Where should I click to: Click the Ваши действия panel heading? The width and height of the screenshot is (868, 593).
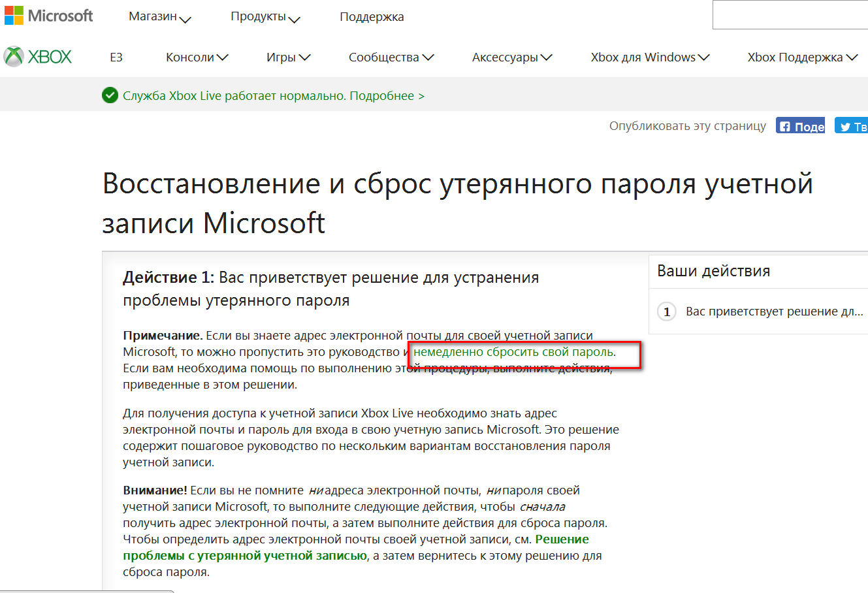pyautogui.click(x=714, y=271)
